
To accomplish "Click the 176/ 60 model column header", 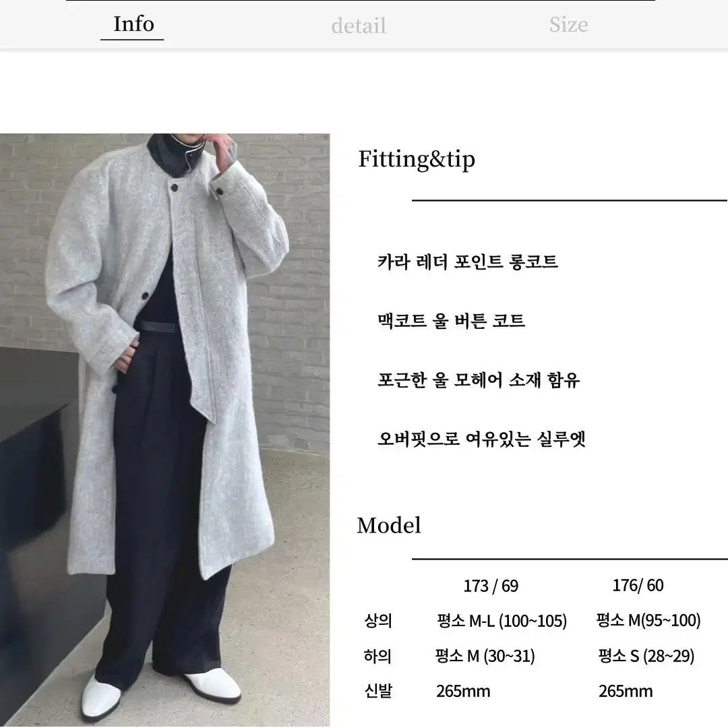I will pos(638,586).
